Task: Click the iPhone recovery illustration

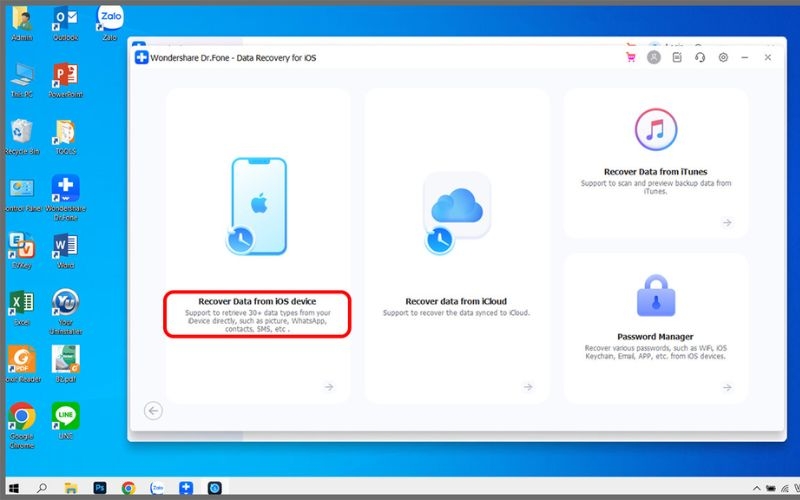Action: click(x=257, y=206)
